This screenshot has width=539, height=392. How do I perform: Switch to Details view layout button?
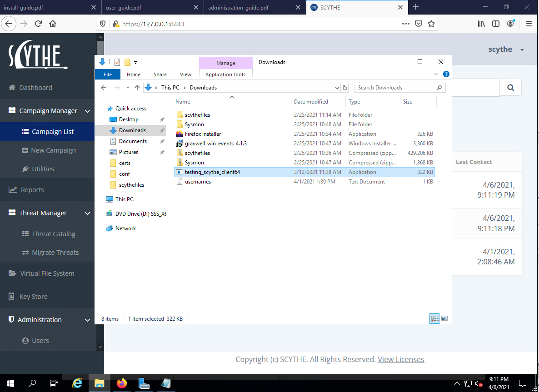pyautogui.click(x=434, y=318)
